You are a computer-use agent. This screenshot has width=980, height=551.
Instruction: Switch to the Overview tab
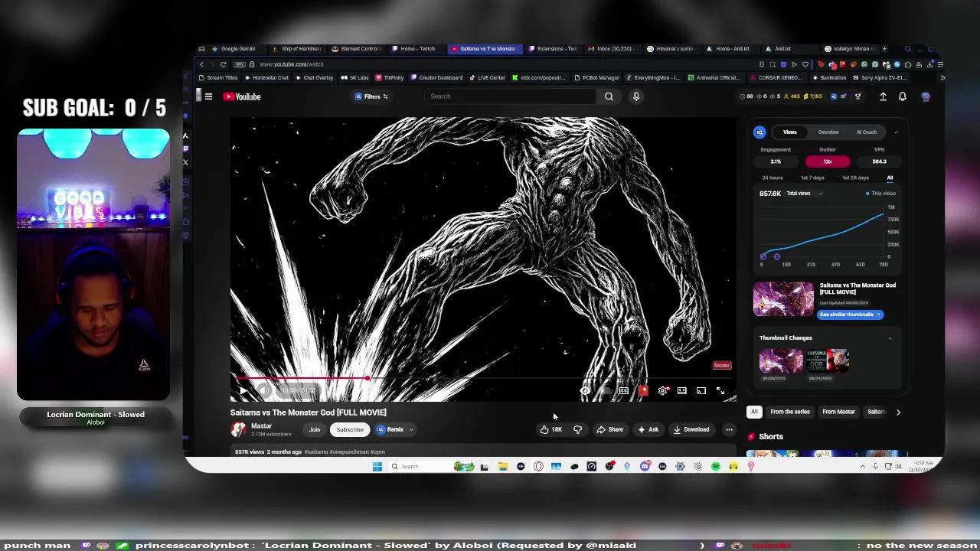(828, 132)
